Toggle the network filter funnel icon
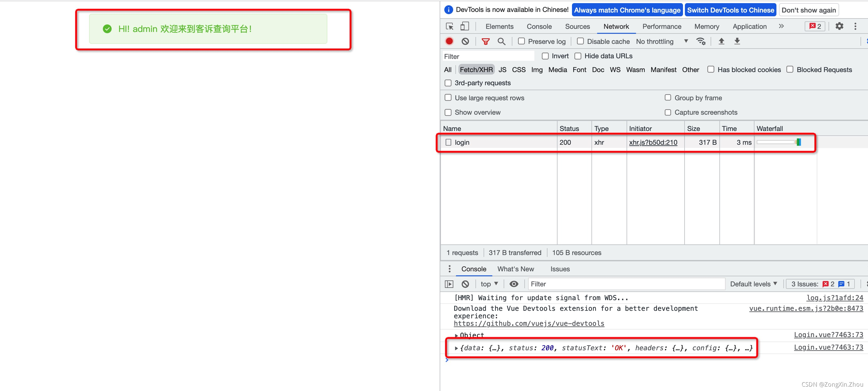The width and height of the screenshot is (868, 391). click(485, 41)
